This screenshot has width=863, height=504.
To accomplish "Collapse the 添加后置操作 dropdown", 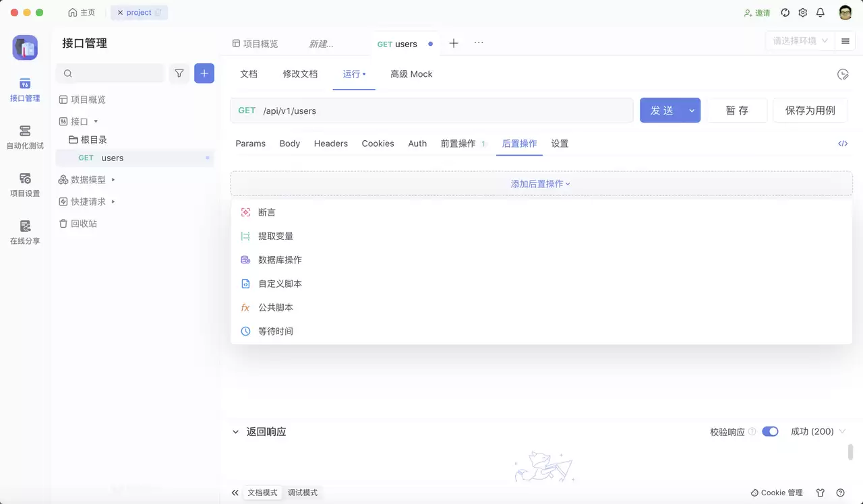I will point(541,184).
